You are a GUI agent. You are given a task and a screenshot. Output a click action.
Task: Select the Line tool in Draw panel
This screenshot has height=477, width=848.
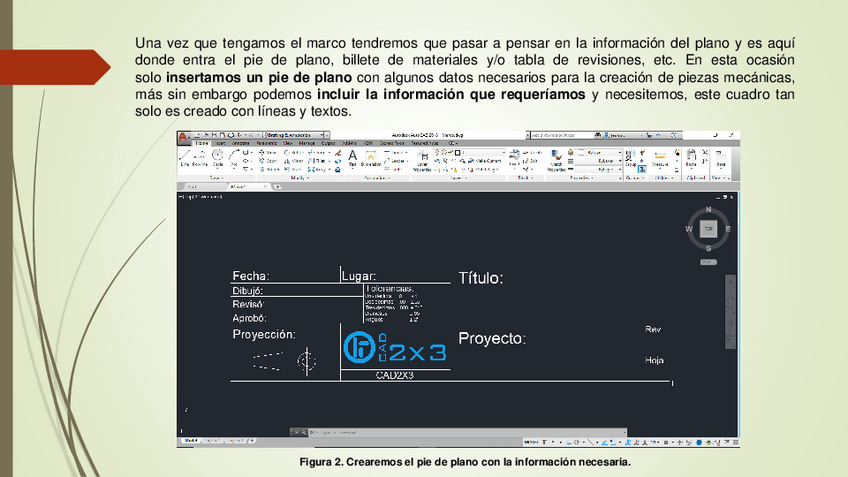tap(184, 158)
